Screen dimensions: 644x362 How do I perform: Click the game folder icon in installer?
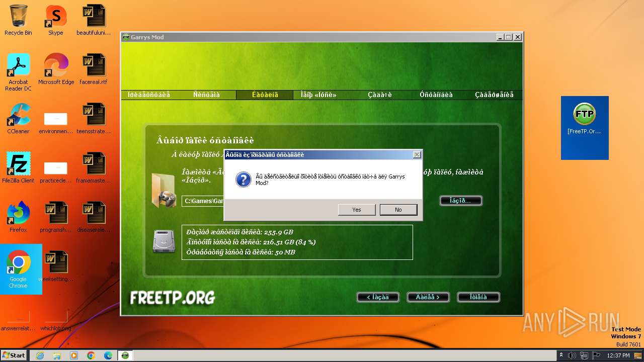tap(164, 190)
